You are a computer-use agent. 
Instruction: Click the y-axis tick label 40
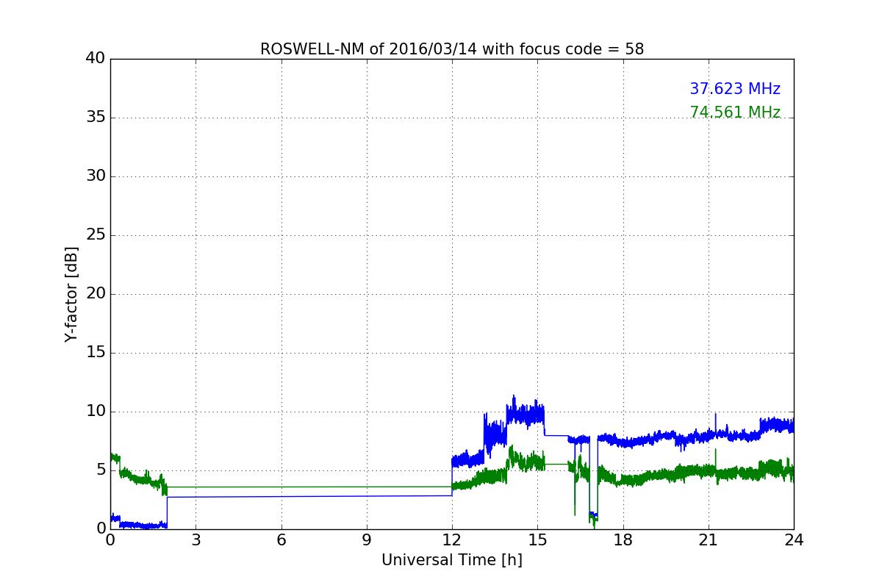point(96,59)
